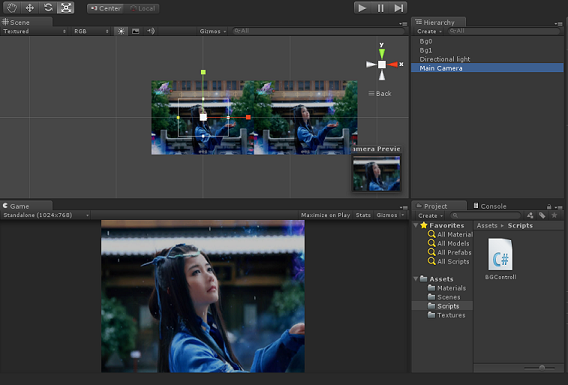
Task: Select the All Models favorite
Action: click(448, 243)
